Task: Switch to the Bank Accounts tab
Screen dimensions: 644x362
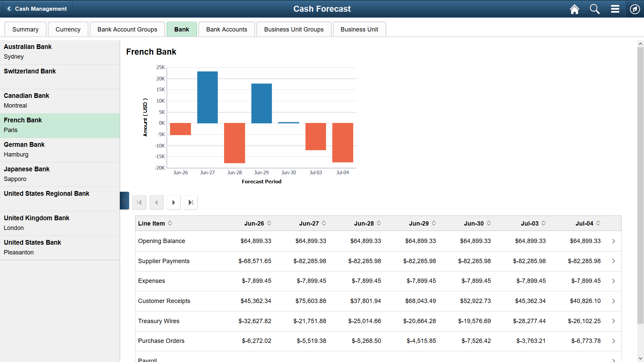Action: [226, 29]
